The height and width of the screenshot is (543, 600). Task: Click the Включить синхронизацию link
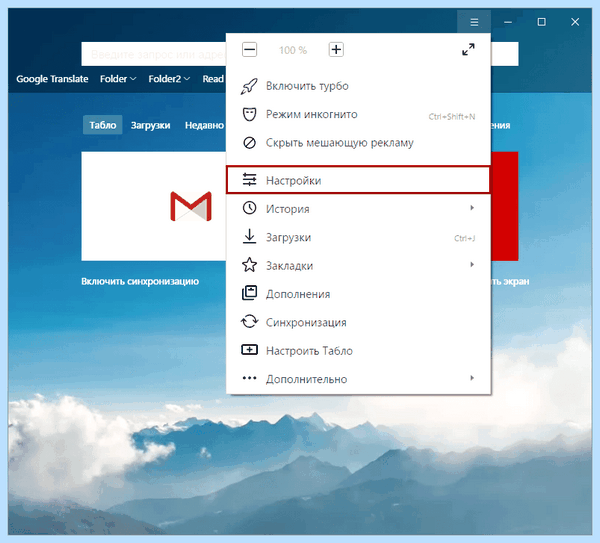click(x=140, y=282)
